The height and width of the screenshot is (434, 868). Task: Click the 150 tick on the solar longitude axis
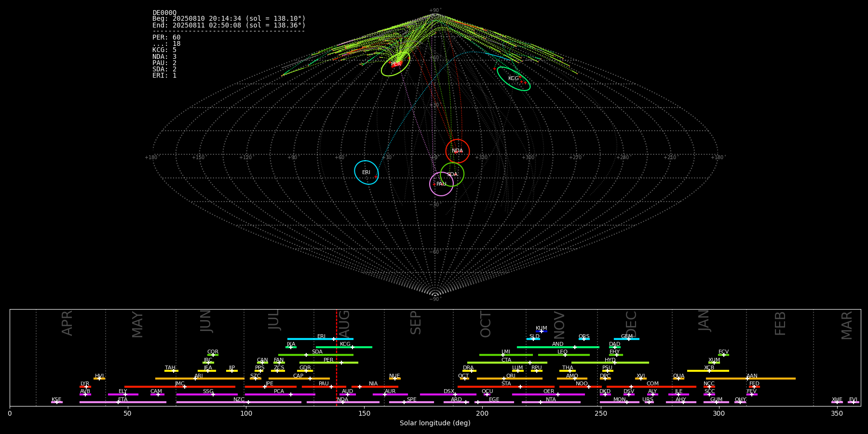tap(364, 413)
